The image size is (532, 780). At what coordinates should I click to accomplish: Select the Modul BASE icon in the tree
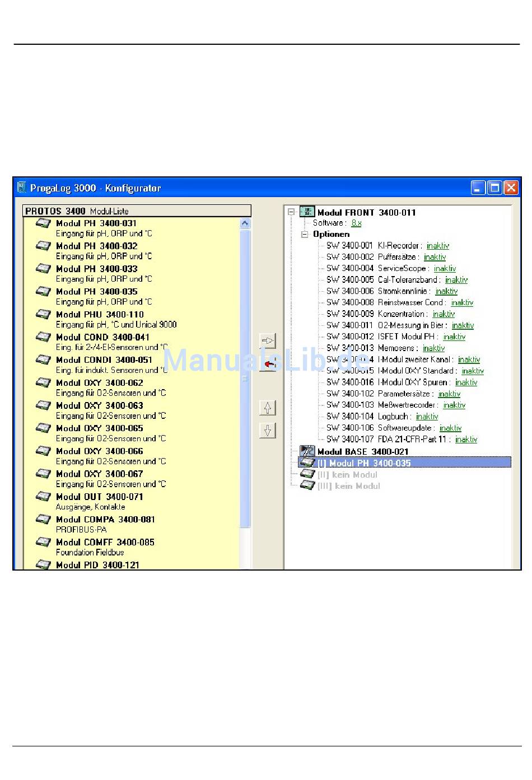[x=307, y=451]
